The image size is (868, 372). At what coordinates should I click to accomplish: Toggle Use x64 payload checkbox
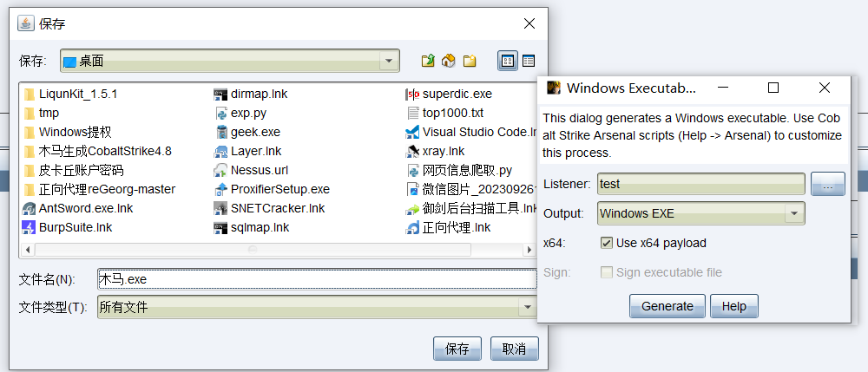click(x=606, y=243)
